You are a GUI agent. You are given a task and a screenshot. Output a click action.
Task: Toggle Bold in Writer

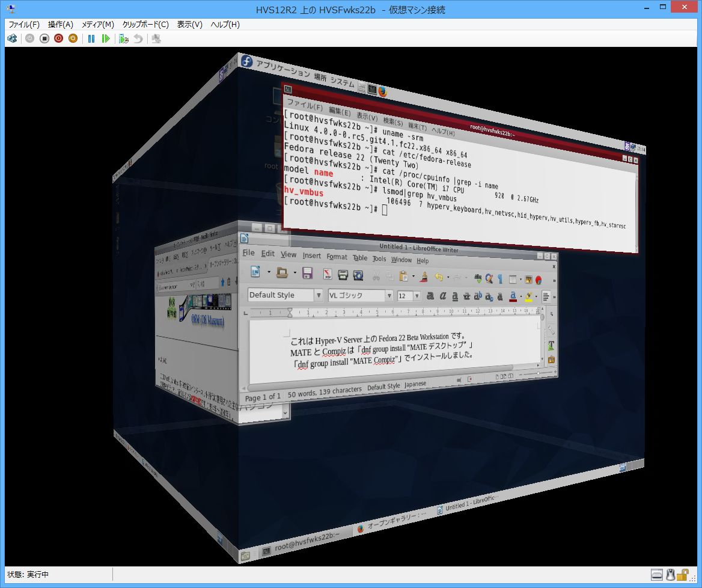pos(430,296)
